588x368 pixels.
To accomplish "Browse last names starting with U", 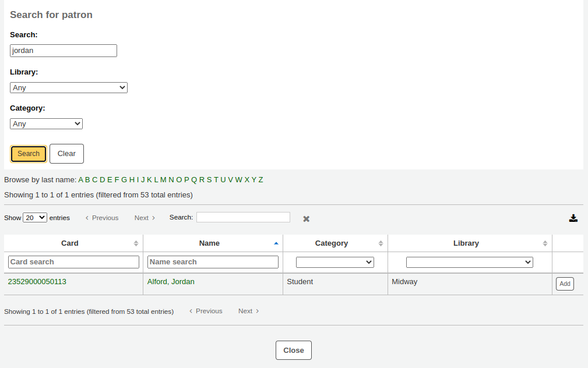I will (x=223, y=180).
